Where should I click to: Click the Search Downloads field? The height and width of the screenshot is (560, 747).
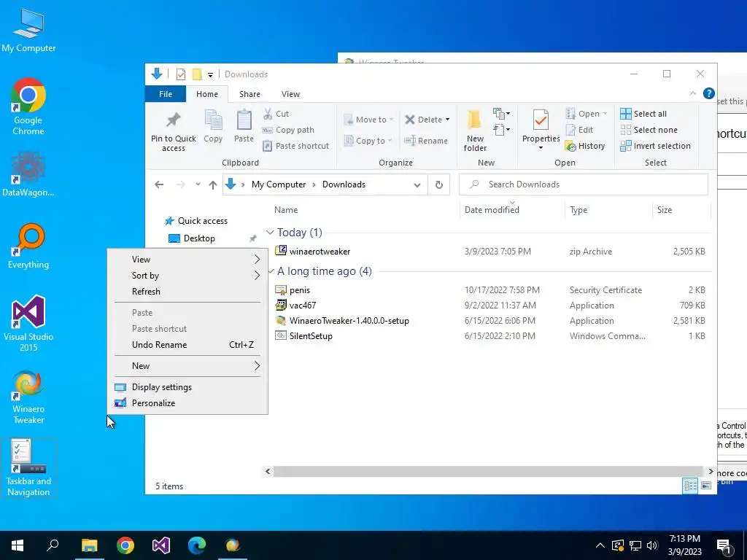point(583,184)
